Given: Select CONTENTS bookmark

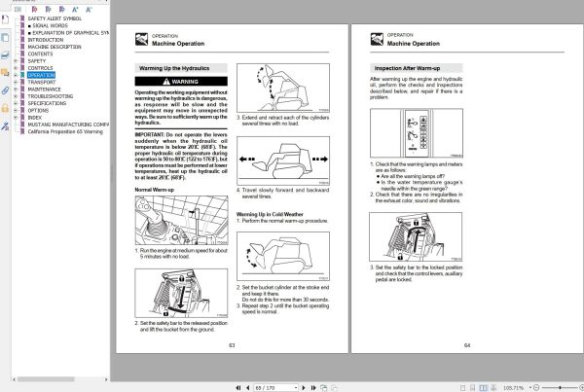Looking at the screenshot, I should [40, 53].
